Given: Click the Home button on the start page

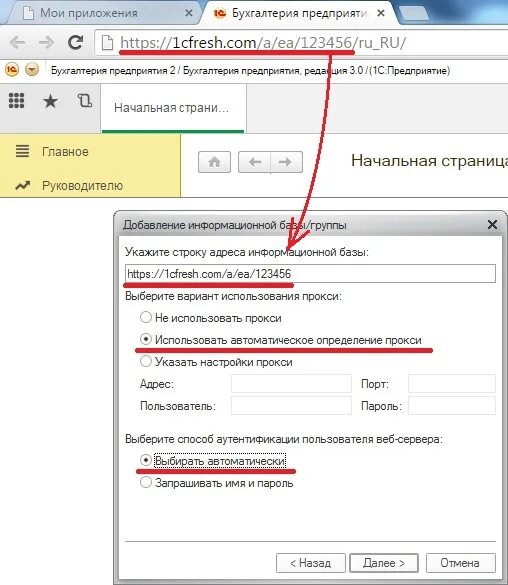Looking at the screenshot, I should pos(214,162).
